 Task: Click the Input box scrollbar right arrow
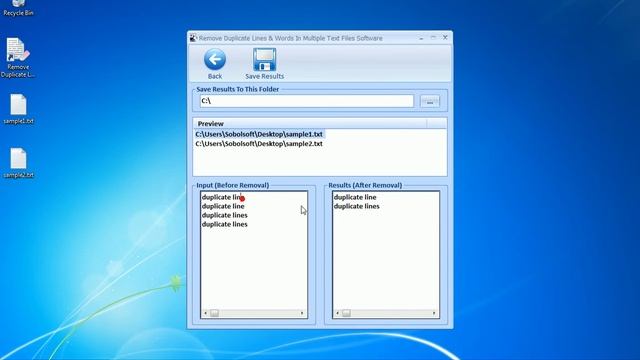302,313
